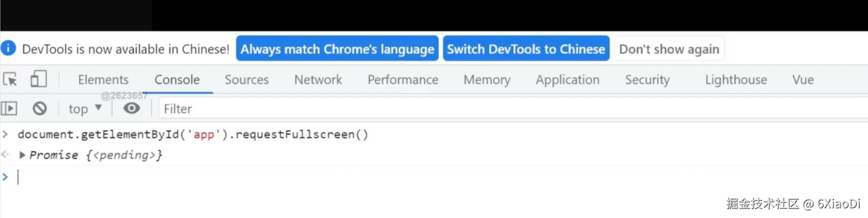Expand the Promise {<pending>} result
The height and width of the screenshot is (218, 868).
pos(22,155)
